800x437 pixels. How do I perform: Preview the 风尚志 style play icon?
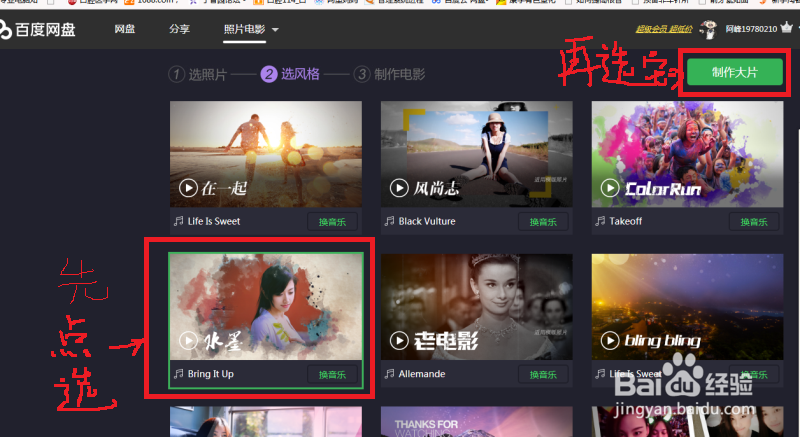pos(399,188)
